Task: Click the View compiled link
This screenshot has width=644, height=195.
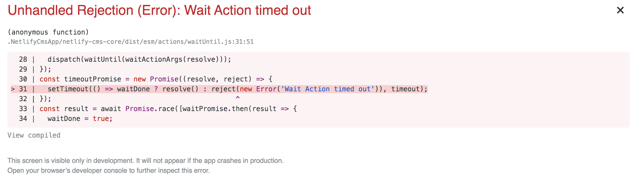Action: (33, 135)
